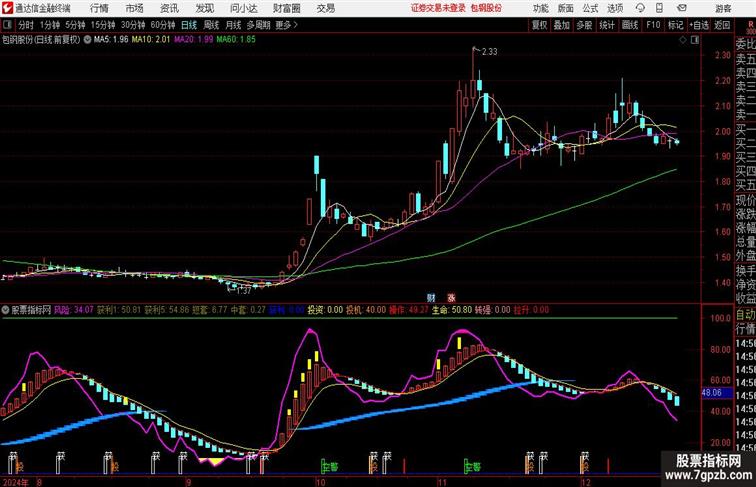Click the 叠加 overlay button
The width and height of the screenshot is (756, 487).
(x=562, y=25)
